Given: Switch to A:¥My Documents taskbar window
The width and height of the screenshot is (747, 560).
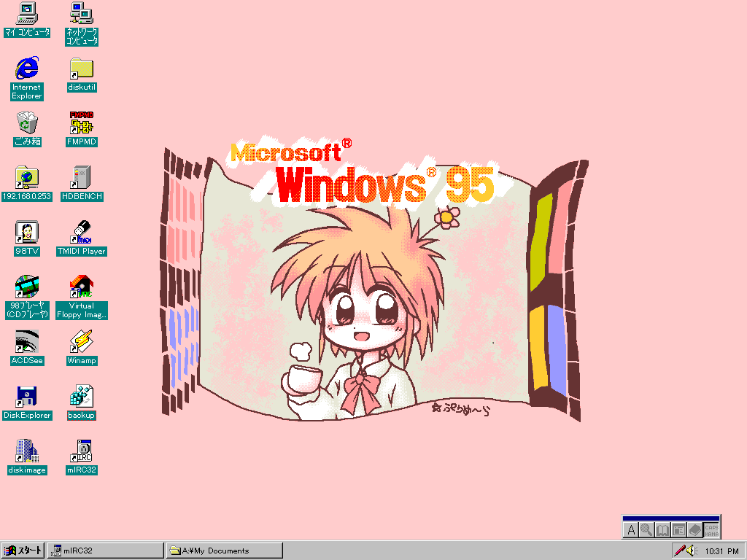Looking at the screenshot, I should [x=225, y=551].
